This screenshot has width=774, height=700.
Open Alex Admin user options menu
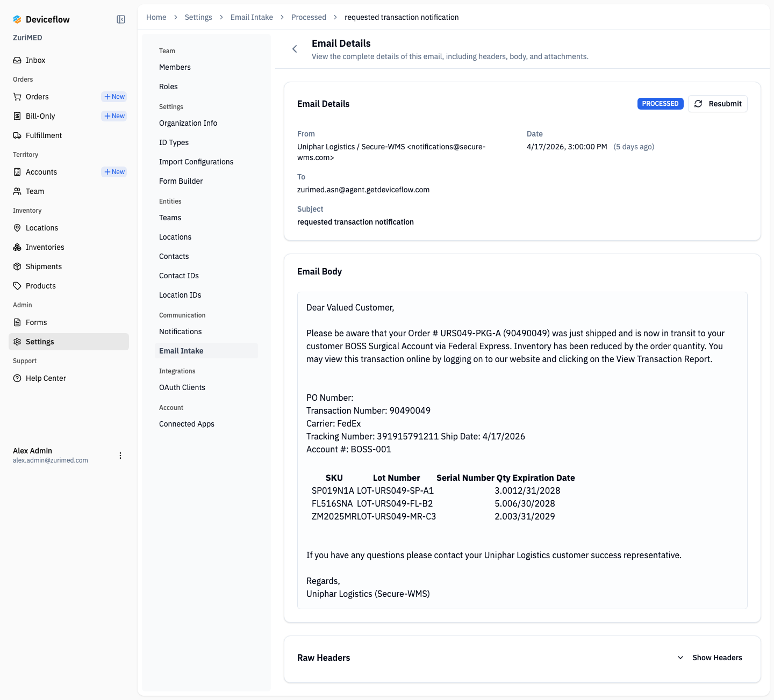(x=120, y=456)
